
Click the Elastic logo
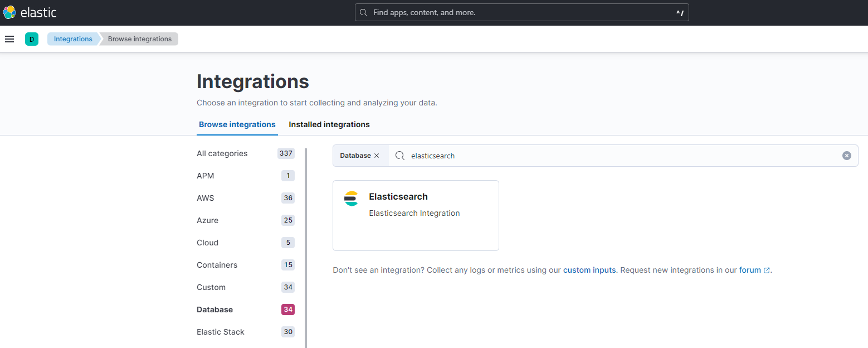coord(30,12)
